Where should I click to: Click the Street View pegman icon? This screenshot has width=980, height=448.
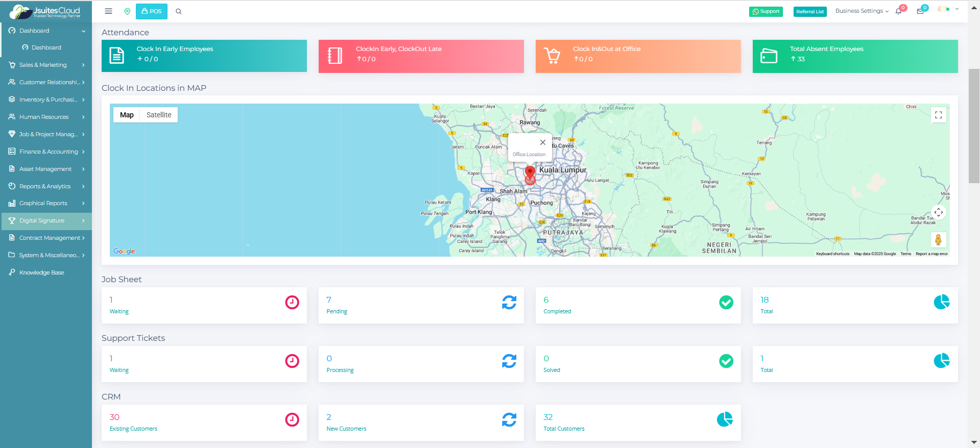[938, 239]
